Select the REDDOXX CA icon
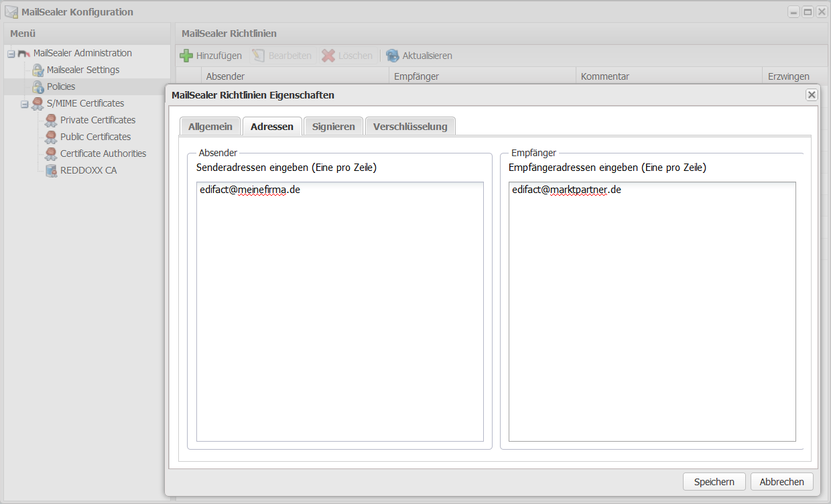Viewport: 831px width, 504px height. 51,170
